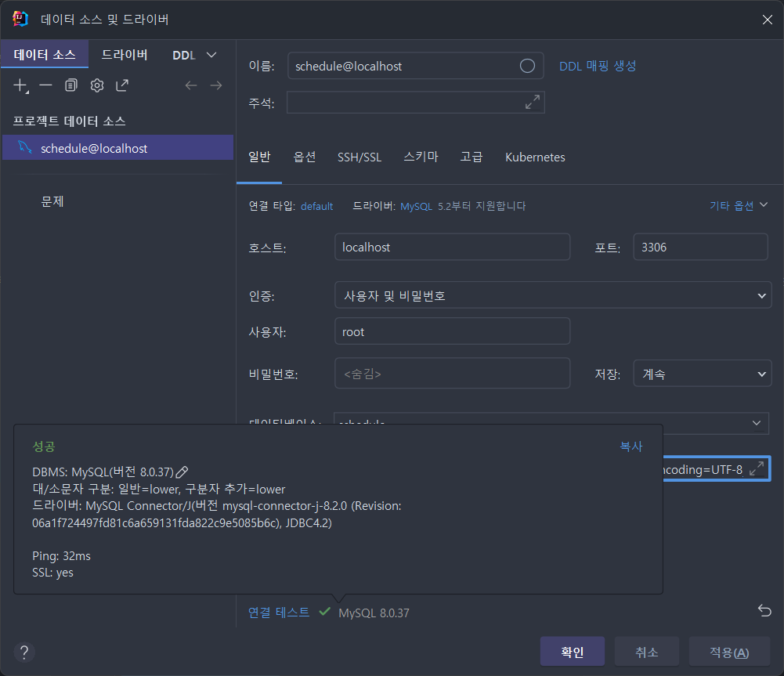Expand the 기타 옵션 dropdown
Screen dimensions: 784x676
point(738,205)
